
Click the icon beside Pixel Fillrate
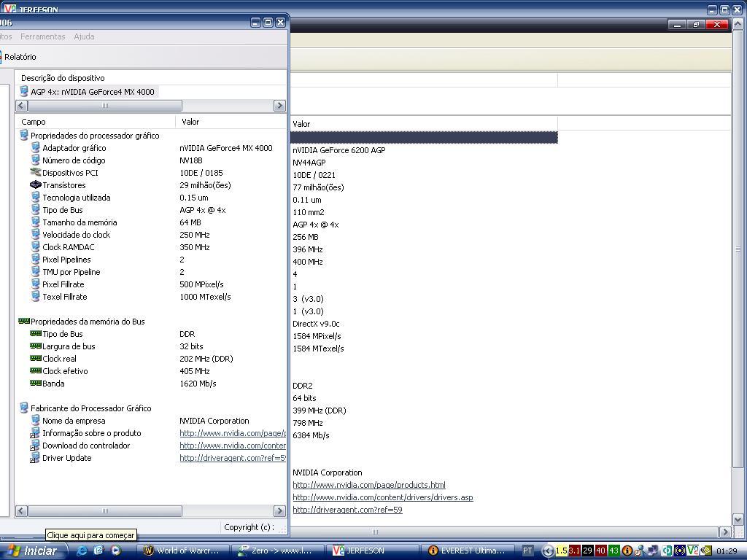pyautogui.click(x=35, y=284)
